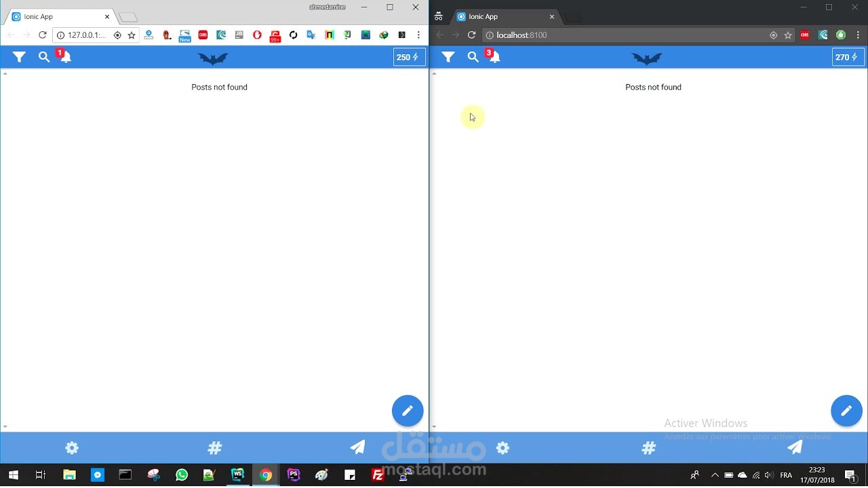Tap the compose pencil button in right window
The image size is (868, 488).
tap(846, 411)
